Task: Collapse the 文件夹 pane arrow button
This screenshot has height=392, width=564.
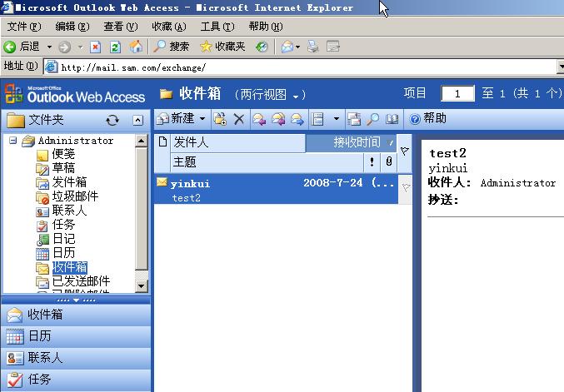Action: coord(137,120)
